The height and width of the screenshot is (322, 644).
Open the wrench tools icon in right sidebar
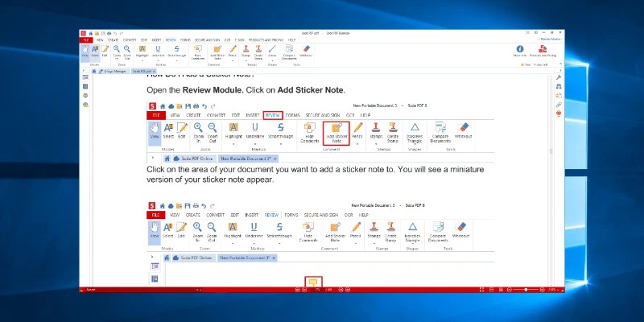pyautogui.click(x=559, y=77)
